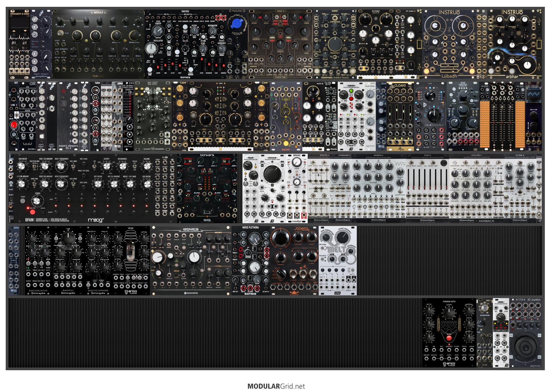Click the large Cutoff knob on Fusion VCF3
This screenshot has height=392, width=553.
pos(449,313)
